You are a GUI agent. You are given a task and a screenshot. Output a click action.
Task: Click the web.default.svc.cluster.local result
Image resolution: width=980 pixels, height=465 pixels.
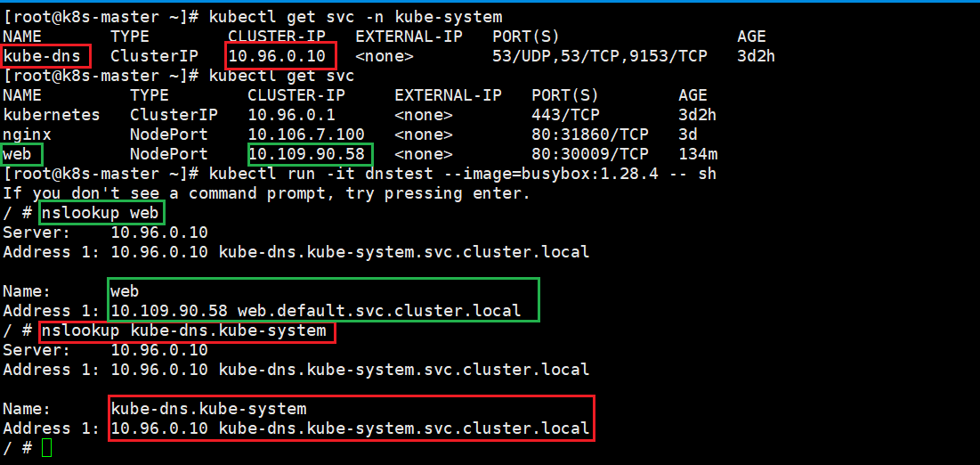tap(374, 311)
